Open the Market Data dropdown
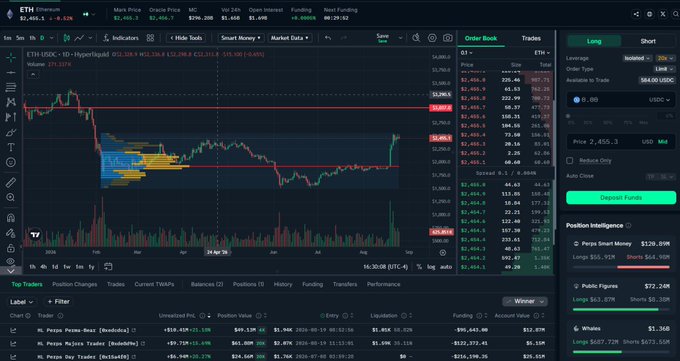The image size is (680, 361). [289, 38]
